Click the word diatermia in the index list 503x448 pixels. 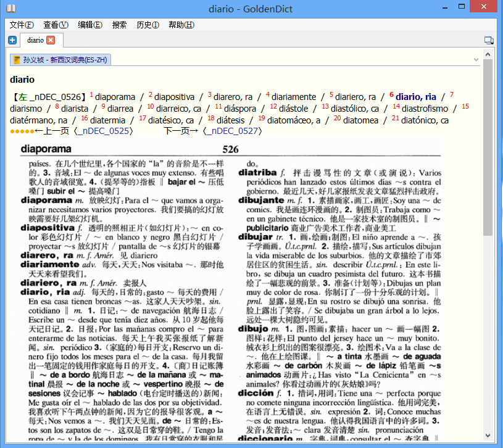[107, 120]
